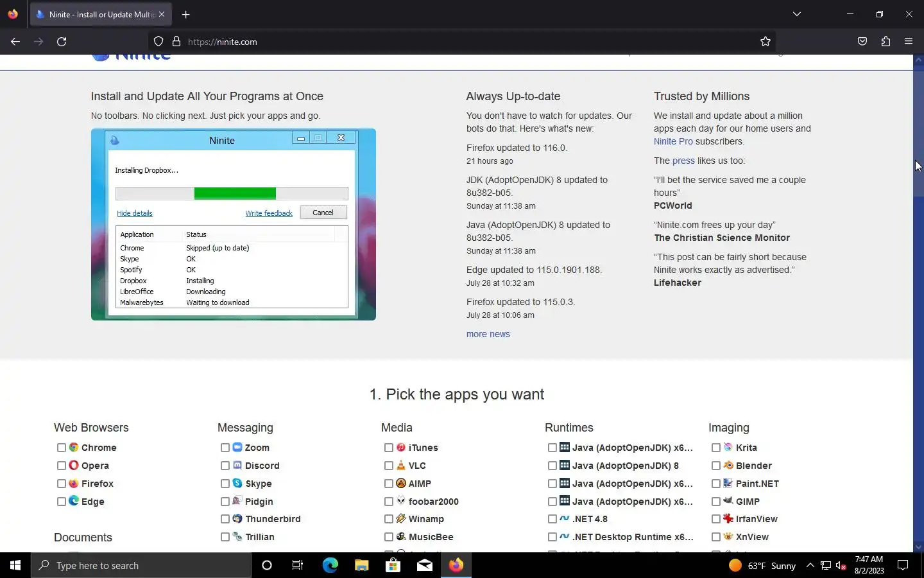Bookmark this page with the star icon
Image resolution: width=924 pixels, height=578 pixels.
coord(766,42)
